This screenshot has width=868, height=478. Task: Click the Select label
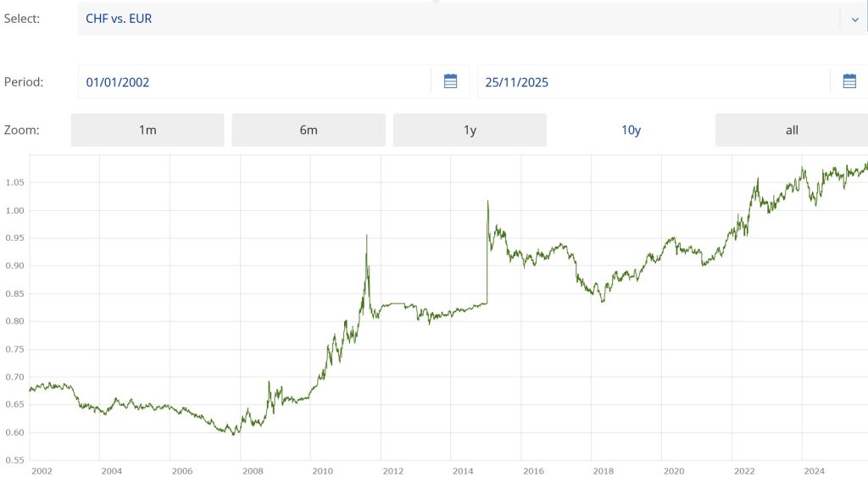22,19
